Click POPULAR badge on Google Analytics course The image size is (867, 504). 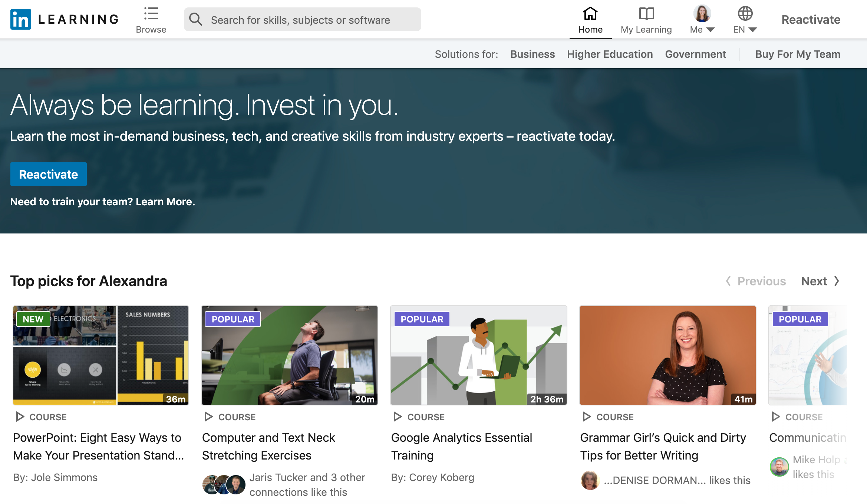[422, 319]
